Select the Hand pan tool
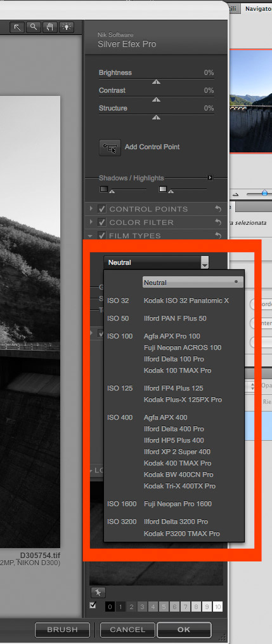 point(50,27)
